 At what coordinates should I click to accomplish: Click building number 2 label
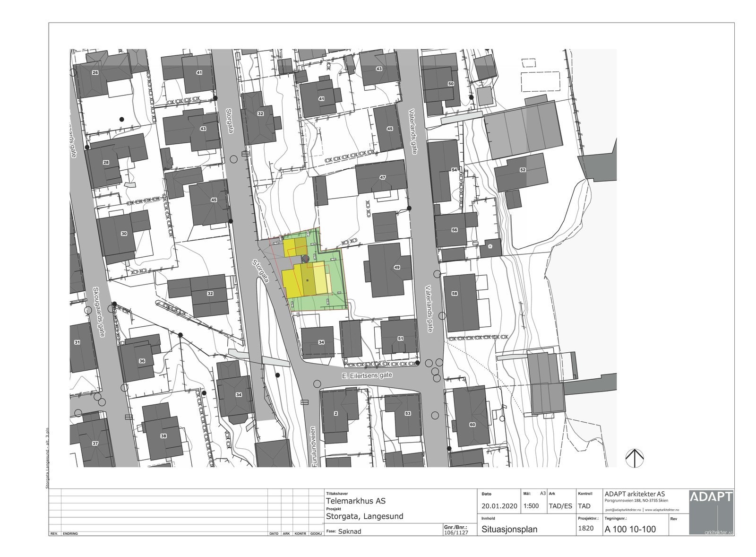pyautogui.click(x=336, y=413)
